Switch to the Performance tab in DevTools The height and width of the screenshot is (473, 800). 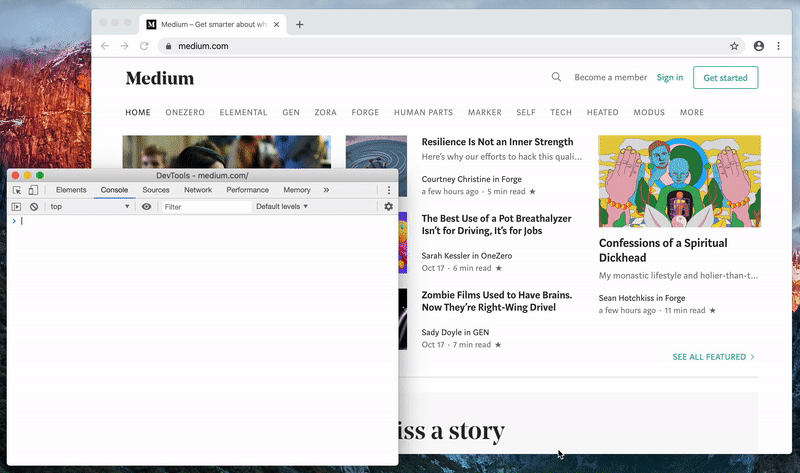pyautogui.click(x=247, y=190)
